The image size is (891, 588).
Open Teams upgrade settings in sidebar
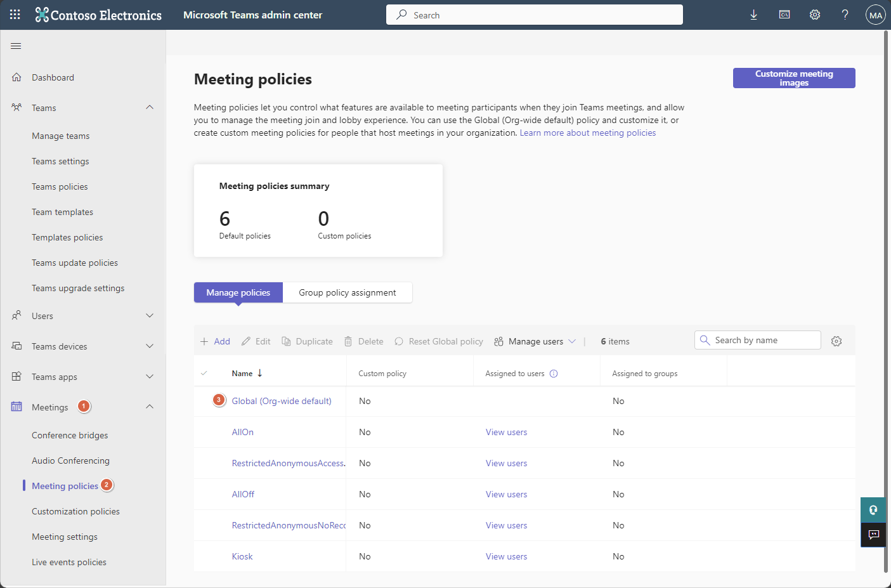coord(78,288)
